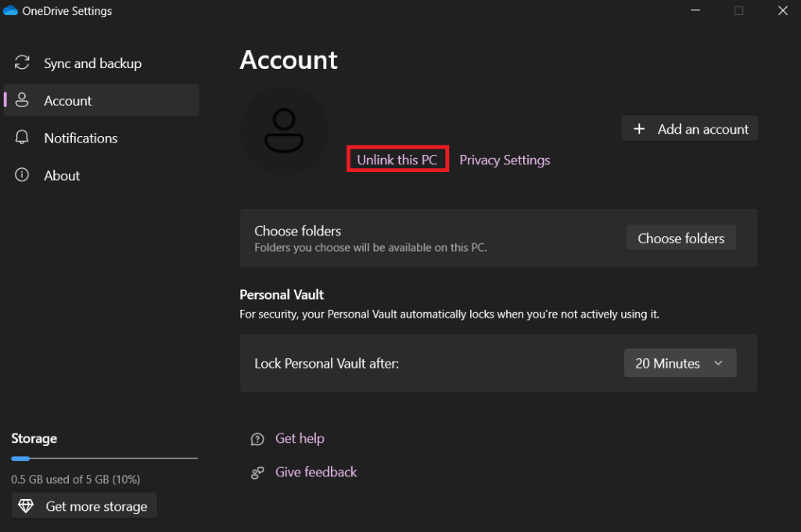Click the feedback people icon

[257, 473]
